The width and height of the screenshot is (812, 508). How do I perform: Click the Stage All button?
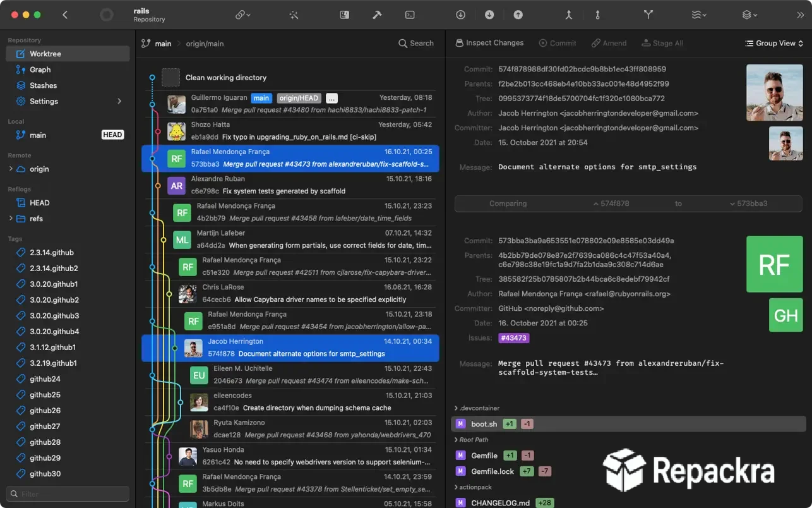[x=662, y=43]
